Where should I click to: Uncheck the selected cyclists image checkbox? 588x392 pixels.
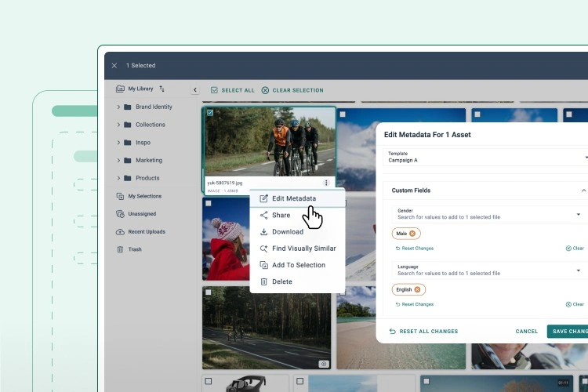point(209,113)
